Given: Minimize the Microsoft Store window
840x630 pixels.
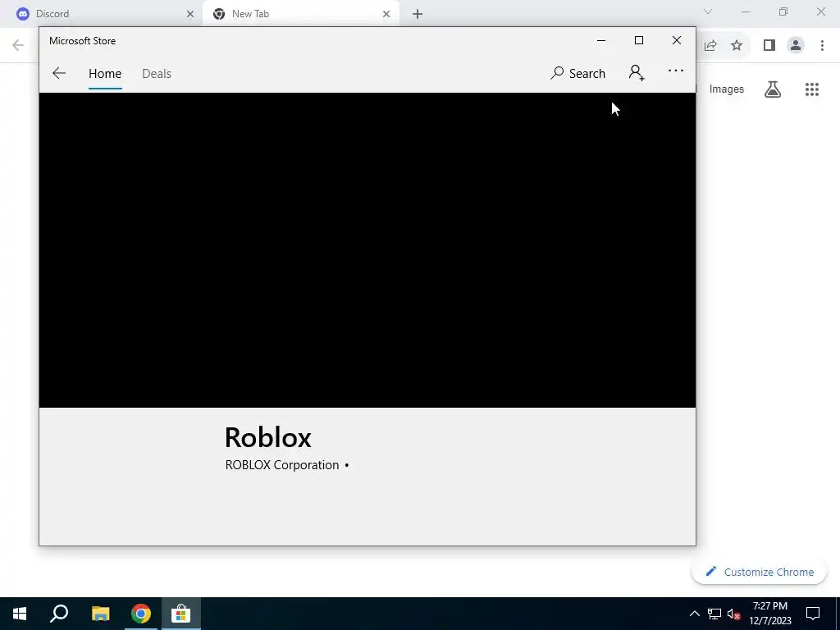Looking at the screenshot, I should (x=601, y=41).
